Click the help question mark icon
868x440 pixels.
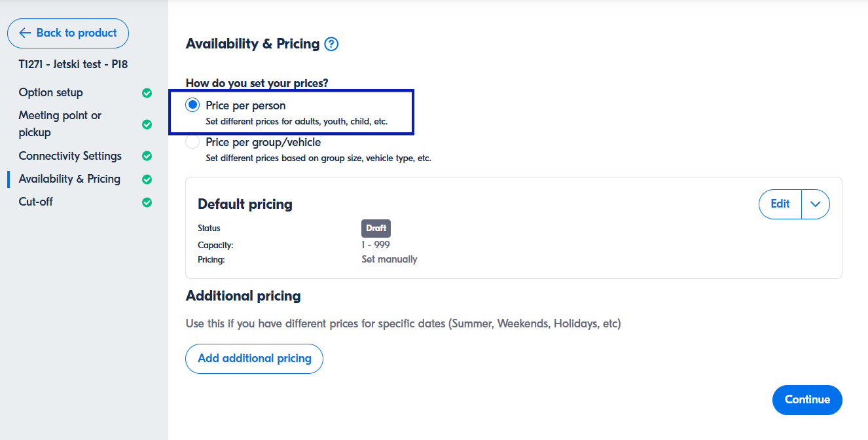(x=332, y=45)
